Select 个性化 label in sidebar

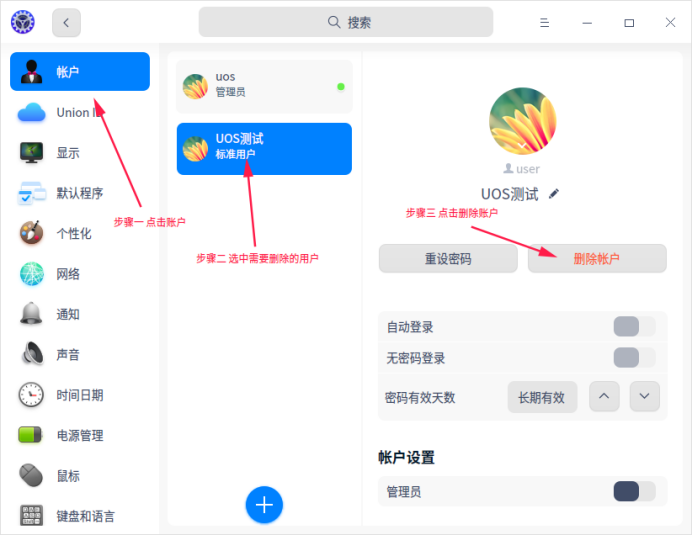74,234
